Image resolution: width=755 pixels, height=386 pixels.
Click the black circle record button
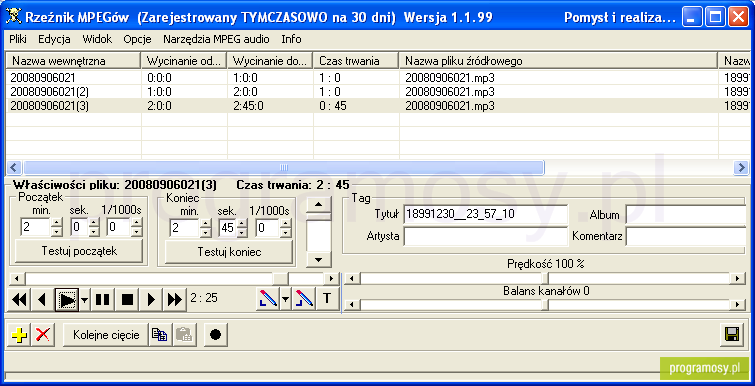coord(216,335)
